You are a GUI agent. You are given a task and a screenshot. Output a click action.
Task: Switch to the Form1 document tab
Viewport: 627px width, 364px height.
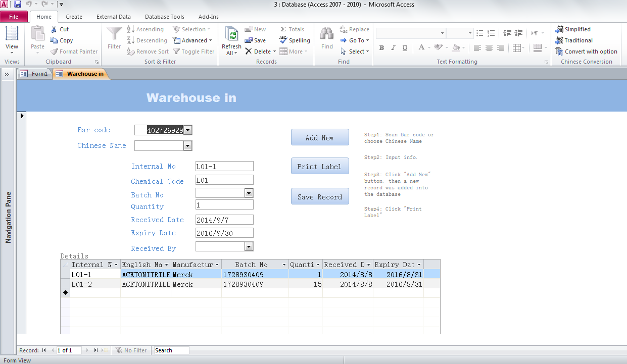coord(35,74)
